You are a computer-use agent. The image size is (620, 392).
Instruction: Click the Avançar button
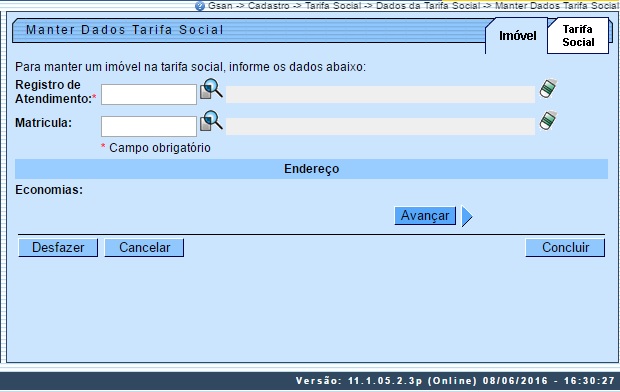425,216
